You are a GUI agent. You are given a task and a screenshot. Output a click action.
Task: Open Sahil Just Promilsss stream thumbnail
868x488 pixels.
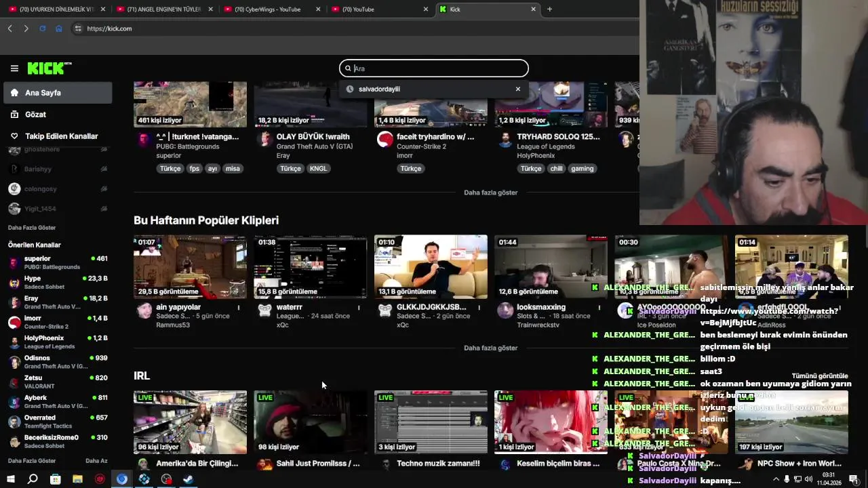[x=310, y=422]
